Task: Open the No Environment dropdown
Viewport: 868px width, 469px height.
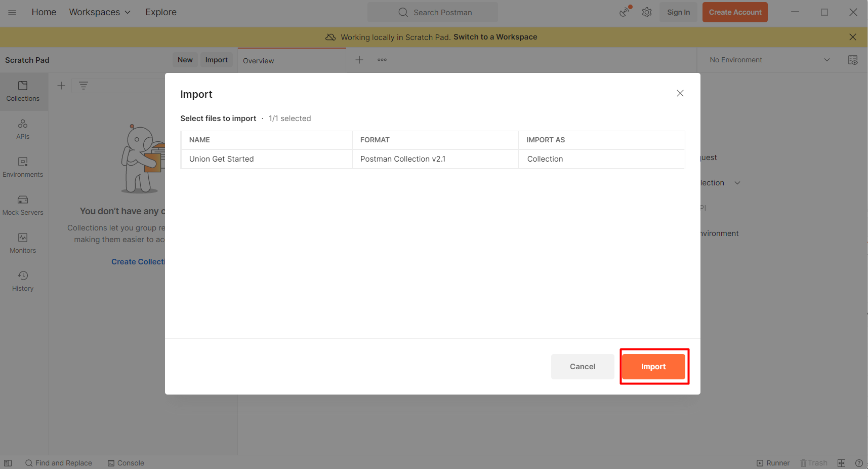Action: 770,60
